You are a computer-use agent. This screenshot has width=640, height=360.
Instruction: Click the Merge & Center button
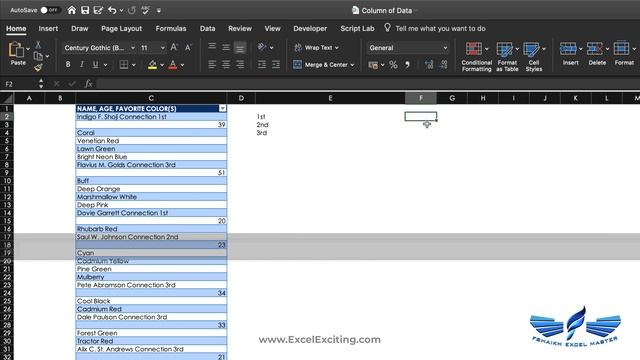[323, 64]
